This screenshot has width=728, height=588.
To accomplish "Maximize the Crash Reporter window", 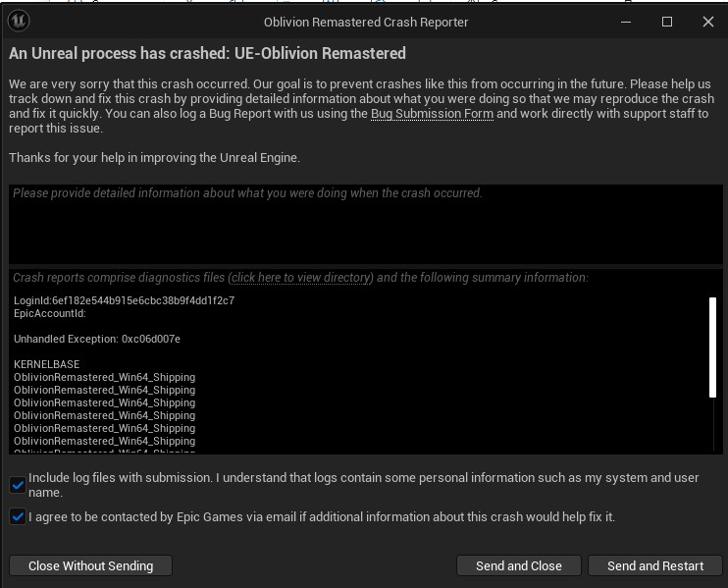I will coord(667,22).
